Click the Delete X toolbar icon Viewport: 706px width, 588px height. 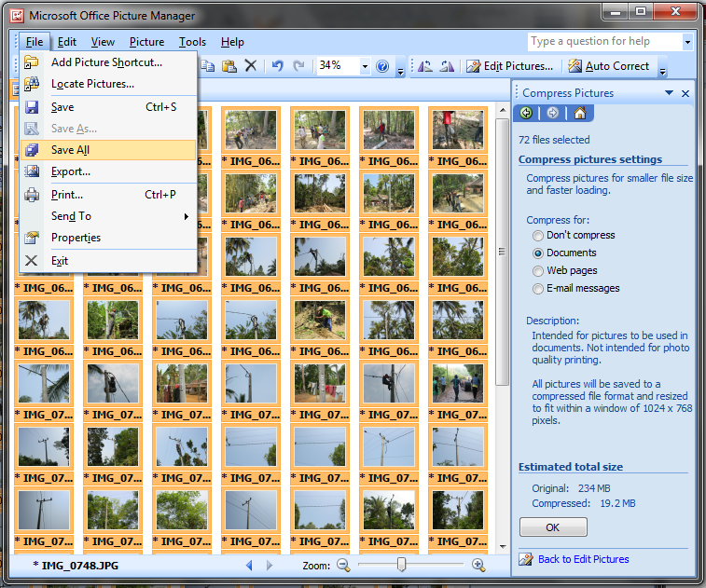[x=251, y=66]
